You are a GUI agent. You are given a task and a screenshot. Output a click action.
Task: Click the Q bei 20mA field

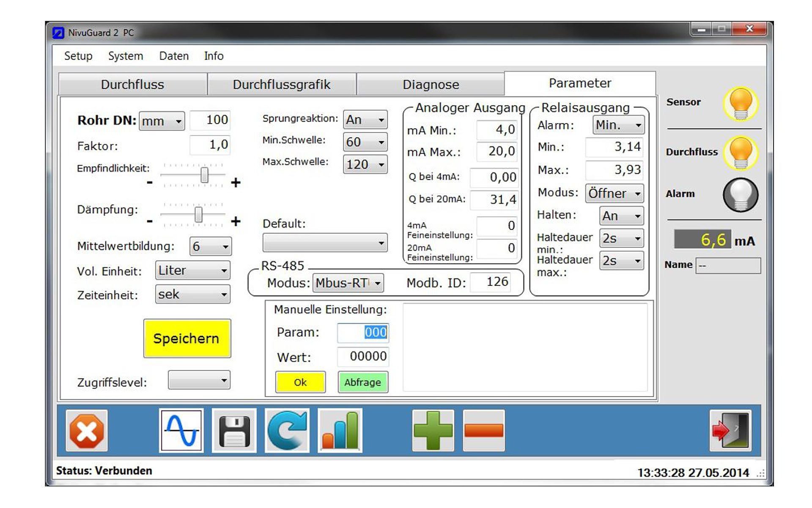click(x=494, y=199)
